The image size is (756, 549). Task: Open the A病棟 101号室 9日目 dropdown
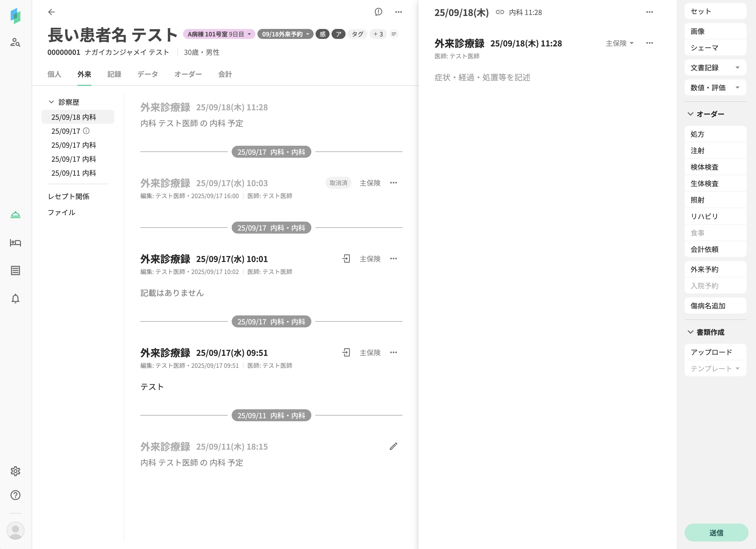tap(219, 34)
